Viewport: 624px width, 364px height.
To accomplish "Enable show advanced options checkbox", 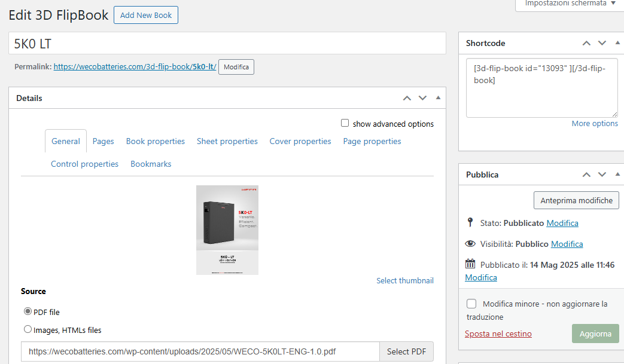I will (x=345, y=123).
